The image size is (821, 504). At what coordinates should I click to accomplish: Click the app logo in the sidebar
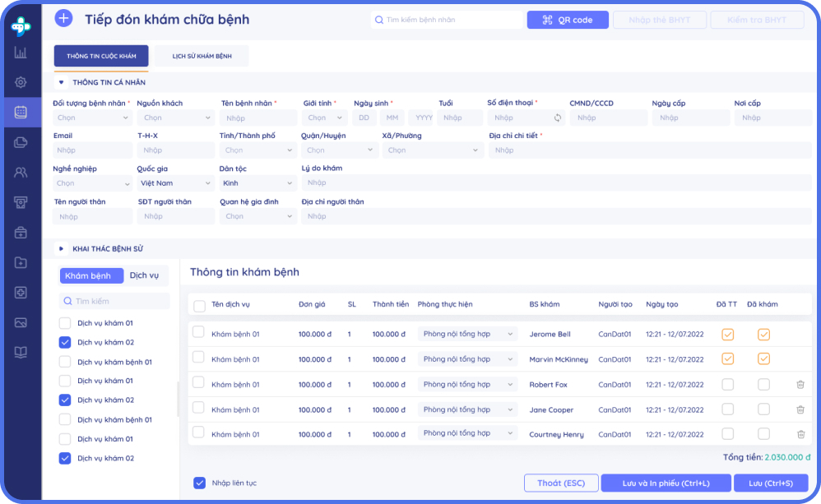pos(21,25)
